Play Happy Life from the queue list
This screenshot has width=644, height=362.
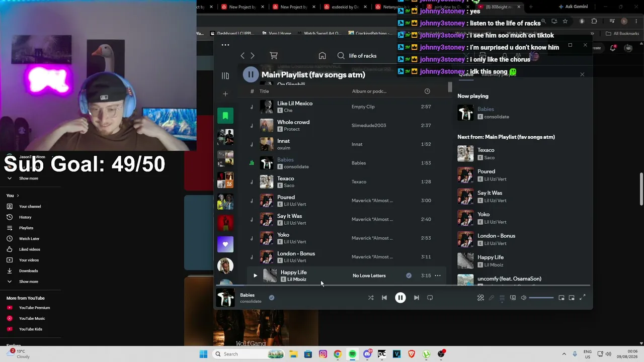521,260
